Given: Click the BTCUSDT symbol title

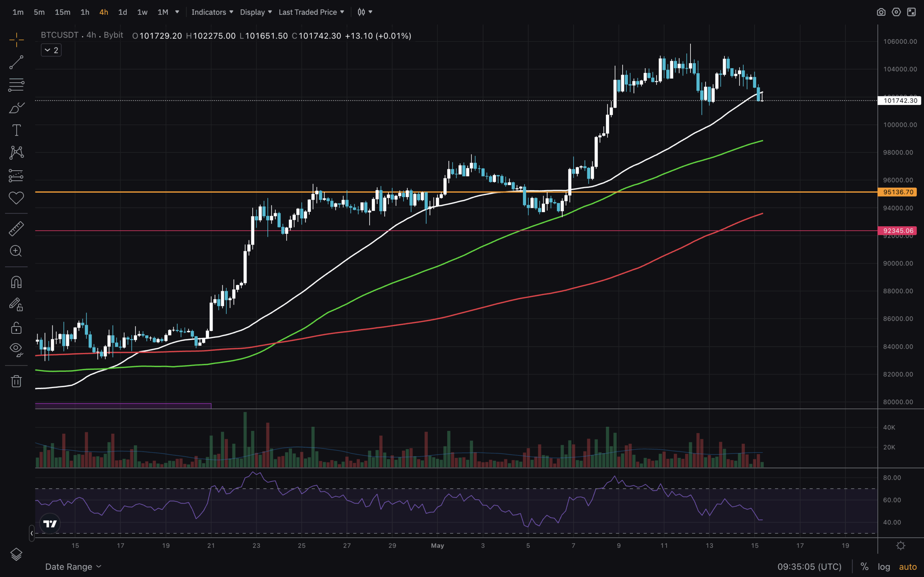Looking at the screenshot, I should pos(60,35).
